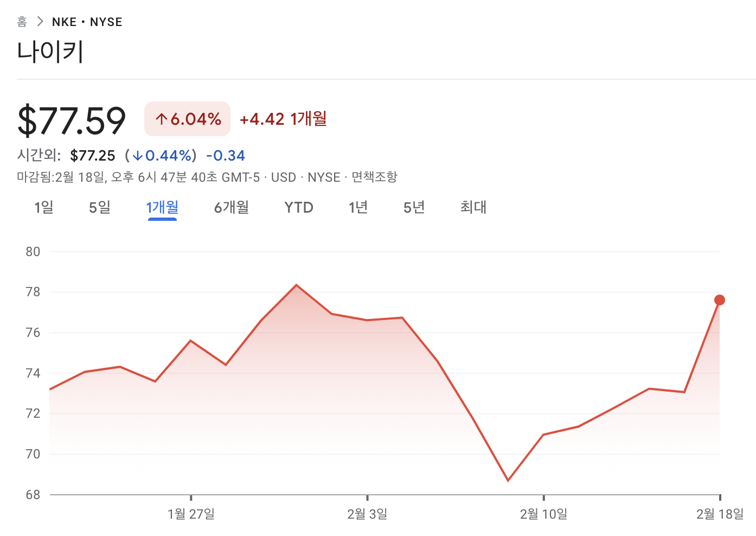Click the 2월 18일 axis date label
Viewport: 756px width, 536px height.
(x=720, y=514)
